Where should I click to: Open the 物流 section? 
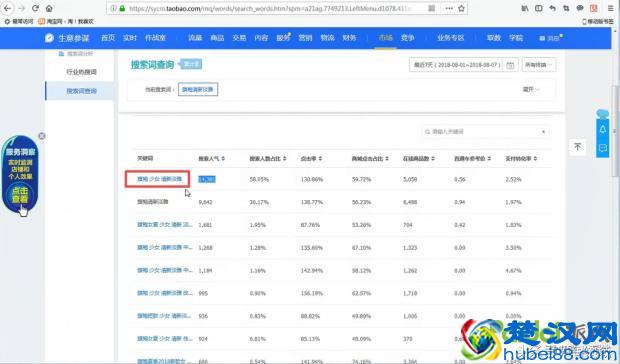click(327, 38)
